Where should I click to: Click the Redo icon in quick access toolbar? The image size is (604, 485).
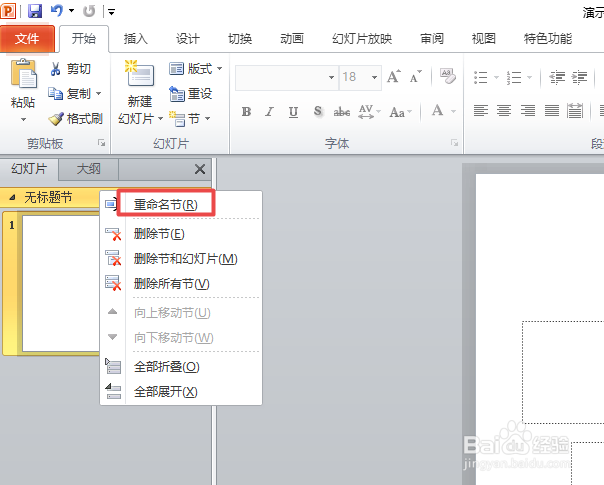point(89,11)
